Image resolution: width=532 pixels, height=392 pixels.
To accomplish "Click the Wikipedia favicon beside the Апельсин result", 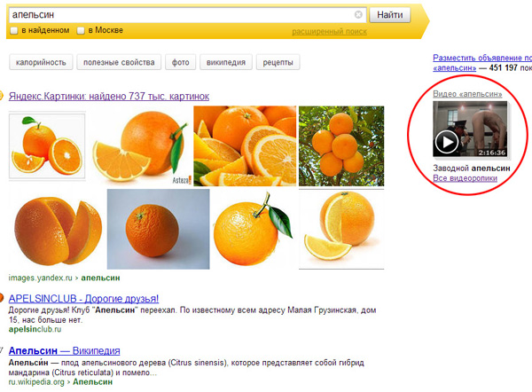I will (x=3, y=350).
